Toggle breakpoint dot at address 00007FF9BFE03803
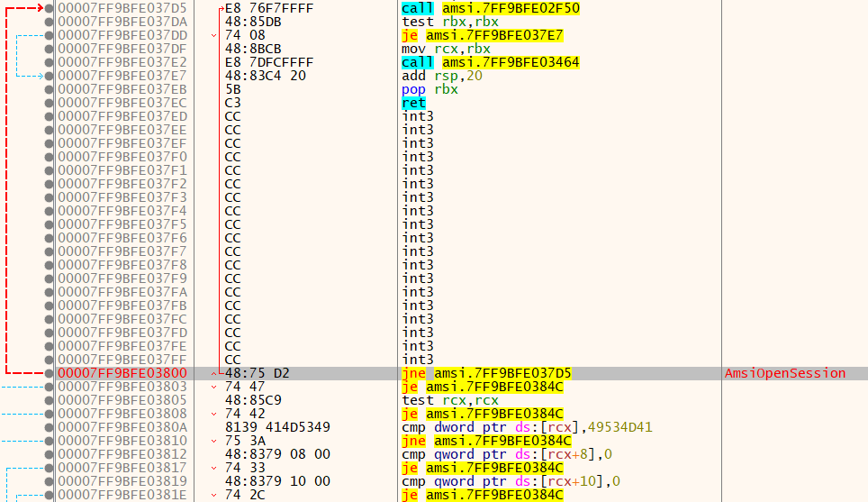 tap(50, 387)
